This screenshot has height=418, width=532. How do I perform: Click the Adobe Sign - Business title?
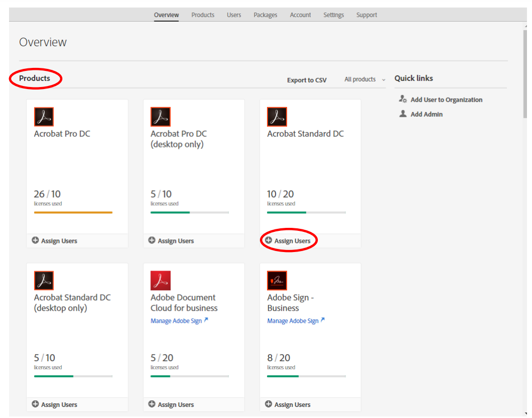point(291,303)
